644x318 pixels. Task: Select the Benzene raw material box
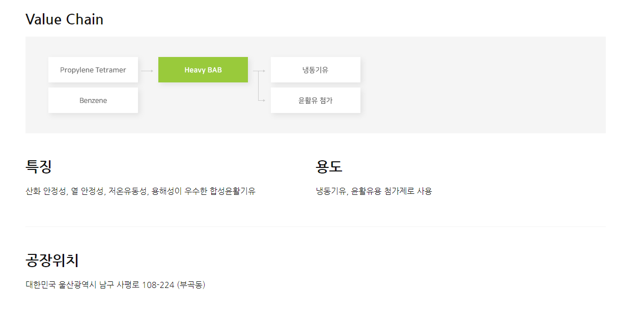[x=93, y=100]
